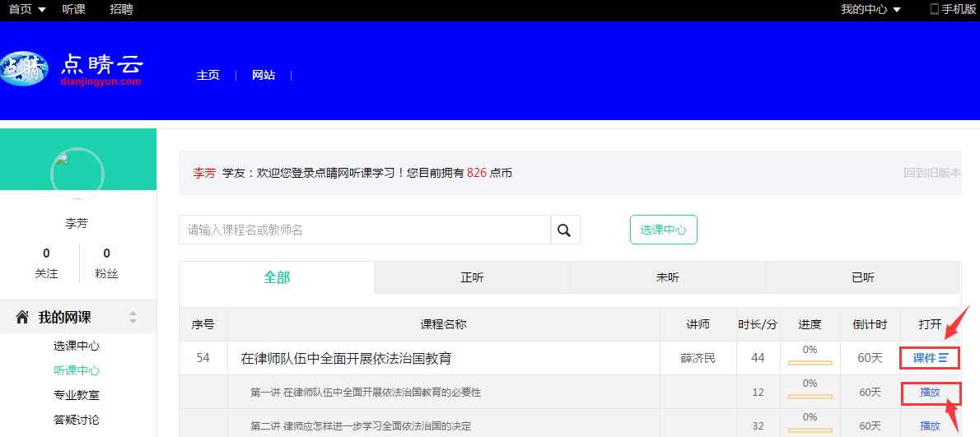Click the Dianjingyun globe logo
The width and height of the screenshot is (980, 437).
tap(24, 70)
